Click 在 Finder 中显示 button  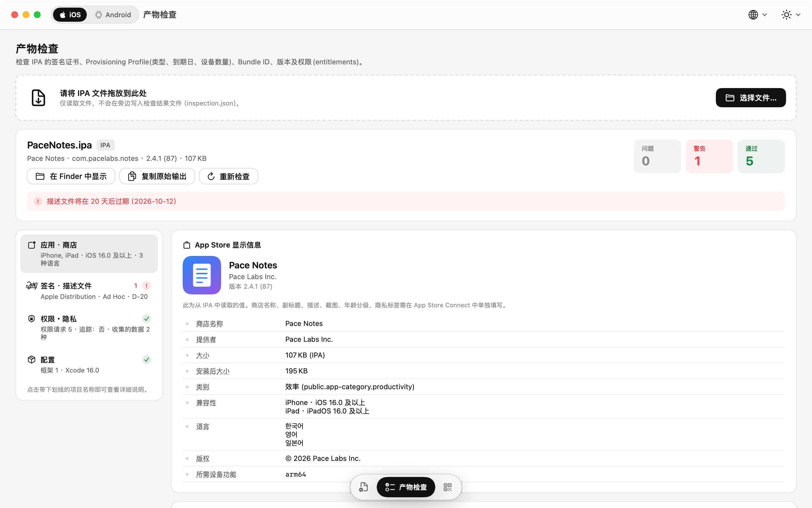71,176
